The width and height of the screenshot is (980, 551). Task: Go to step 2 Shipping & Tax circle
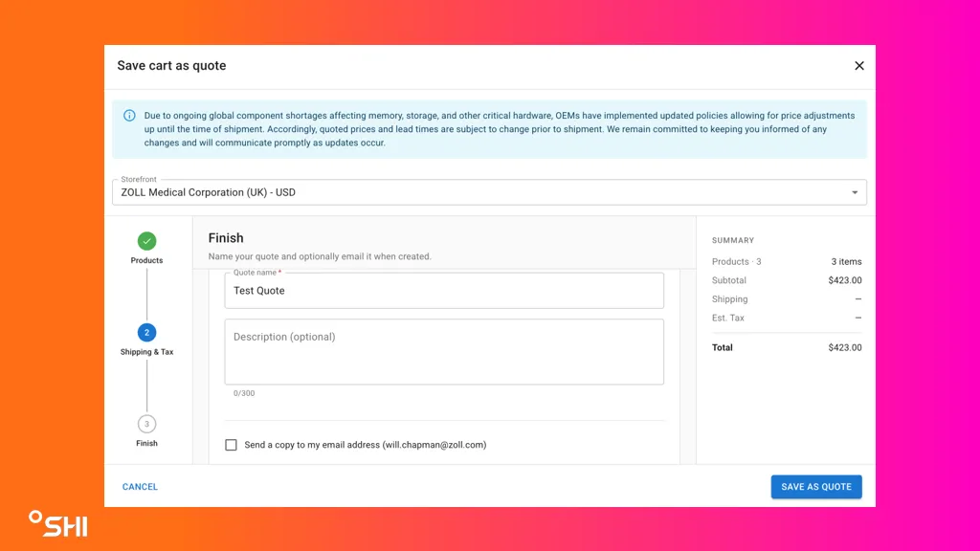point(146,332)
